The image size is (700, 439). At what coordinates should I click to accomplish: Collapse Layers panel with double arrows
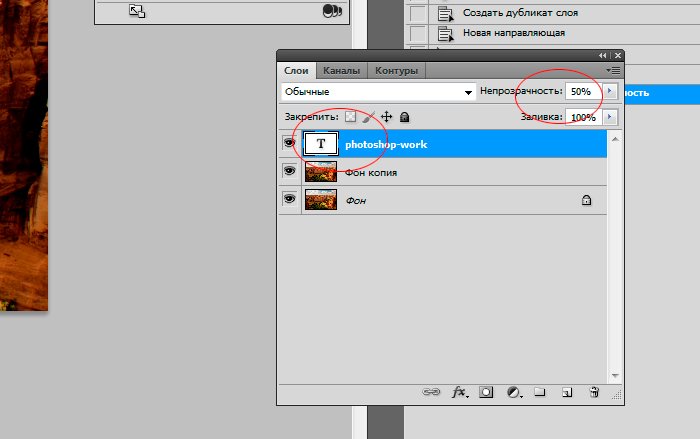point(603,55)
